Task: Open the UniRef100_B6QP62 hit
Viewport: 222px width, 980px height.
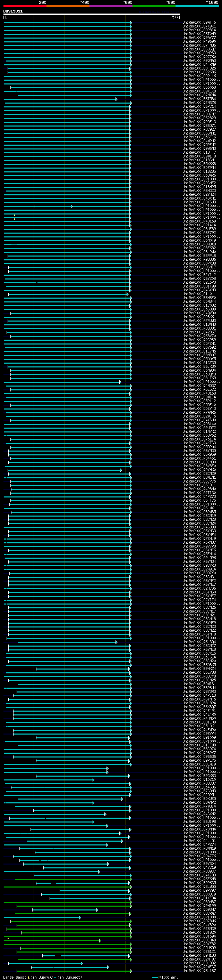Action: [x=199, y=435]
